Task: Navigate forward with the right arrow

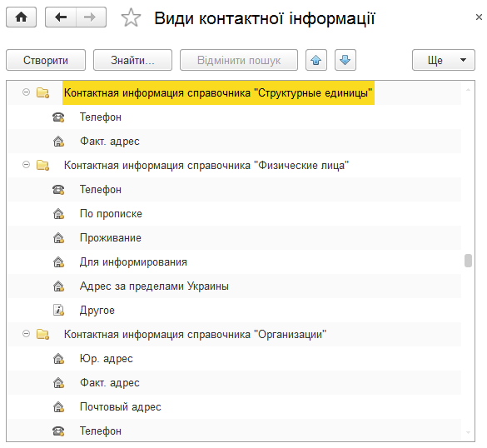Action: [x=91, y=17]
